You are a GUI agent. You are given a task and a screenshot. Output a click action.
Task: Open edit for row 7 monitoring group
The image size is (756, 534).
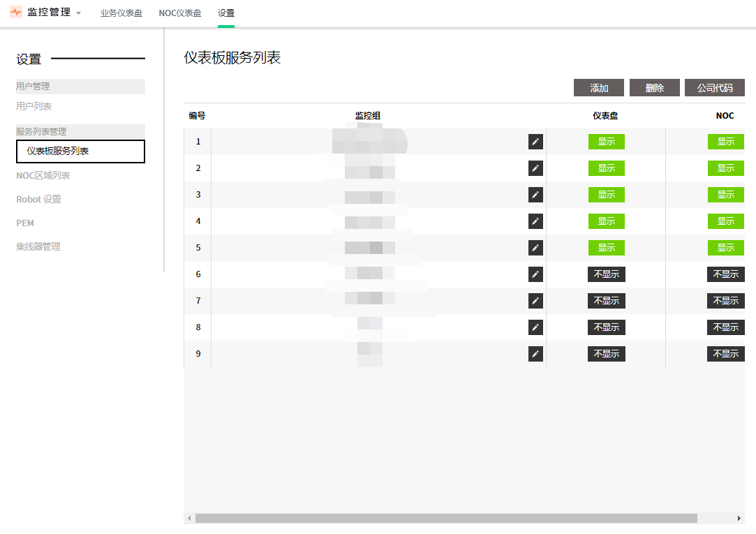(535, 301)
